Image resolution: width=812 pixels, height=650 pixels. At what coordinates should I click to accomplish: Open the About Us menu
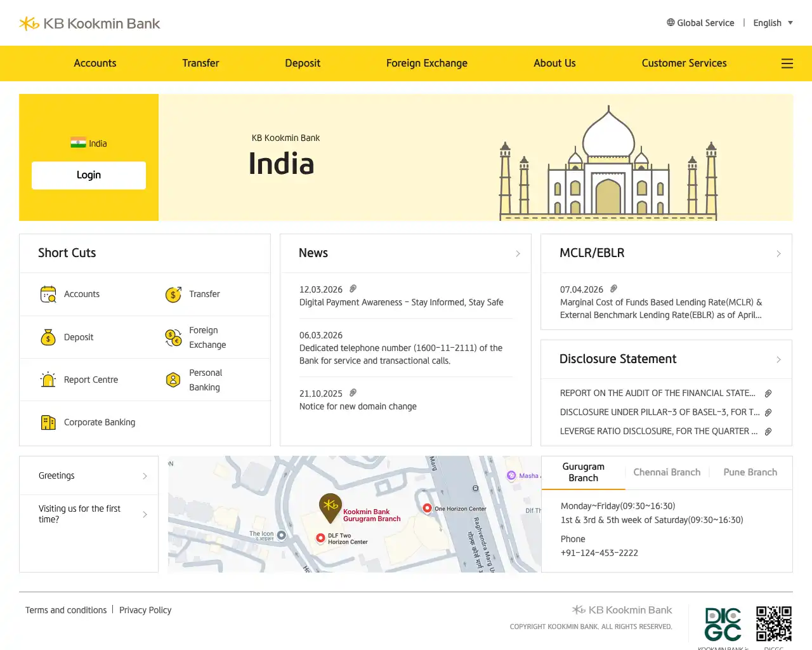(554, 63)
